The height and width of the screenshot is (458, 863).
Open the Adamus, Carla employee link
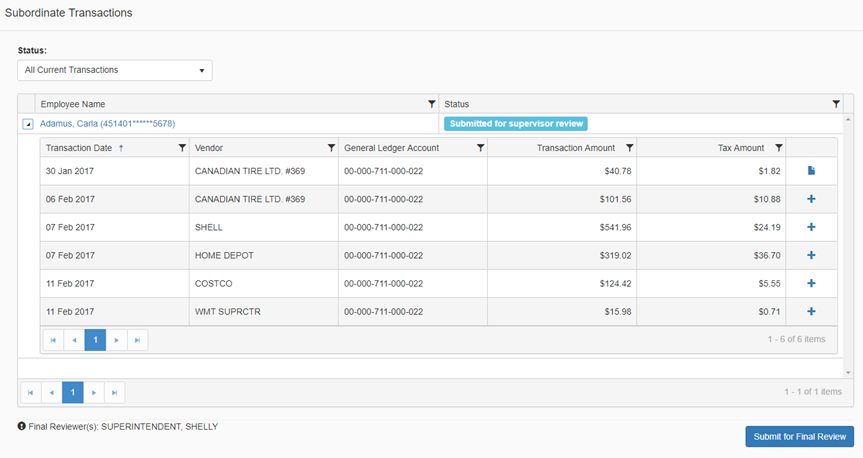coord(107,124)
